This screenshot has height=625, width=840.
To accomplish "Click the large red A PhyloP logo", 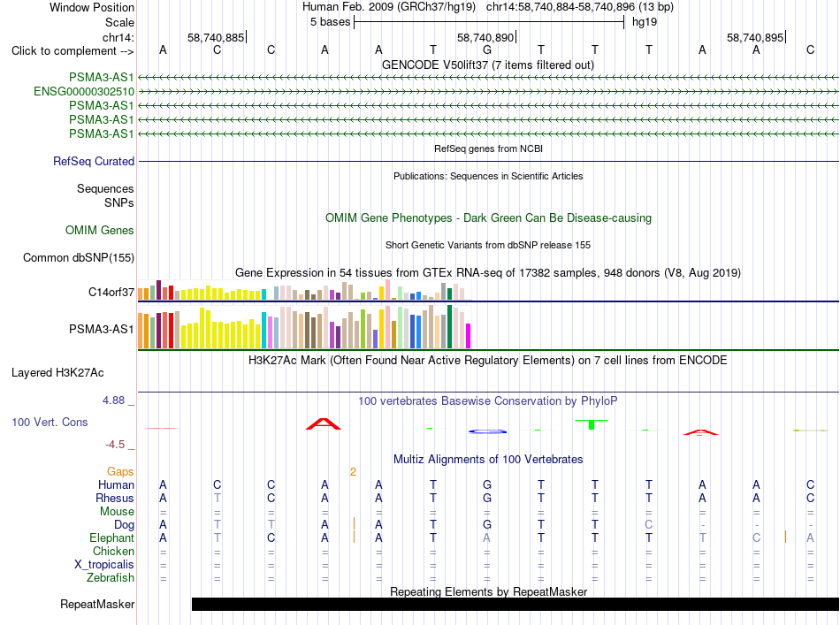I will point(324,424).
